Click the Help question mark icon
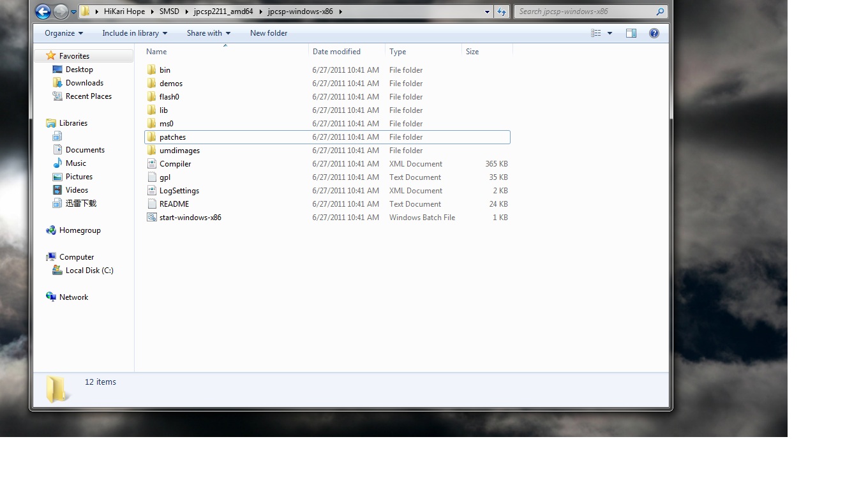The width and height of the screenshot is (868, 490). coord(654,33)
